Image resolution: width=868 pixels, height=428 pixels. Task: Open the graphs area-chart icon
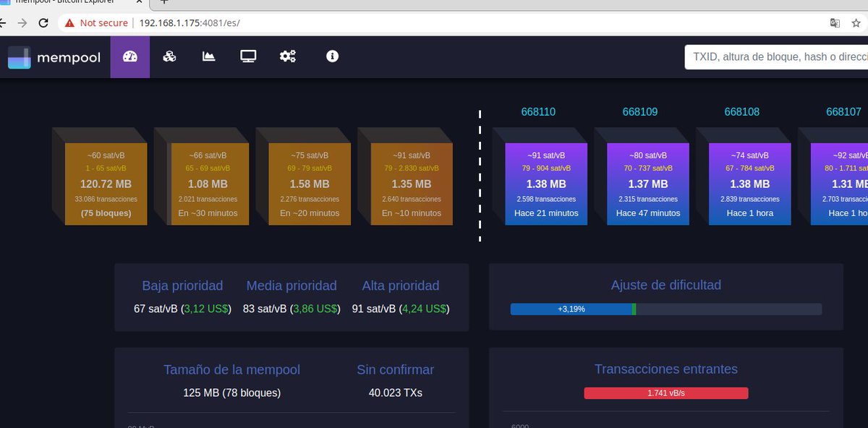[209, 56]
